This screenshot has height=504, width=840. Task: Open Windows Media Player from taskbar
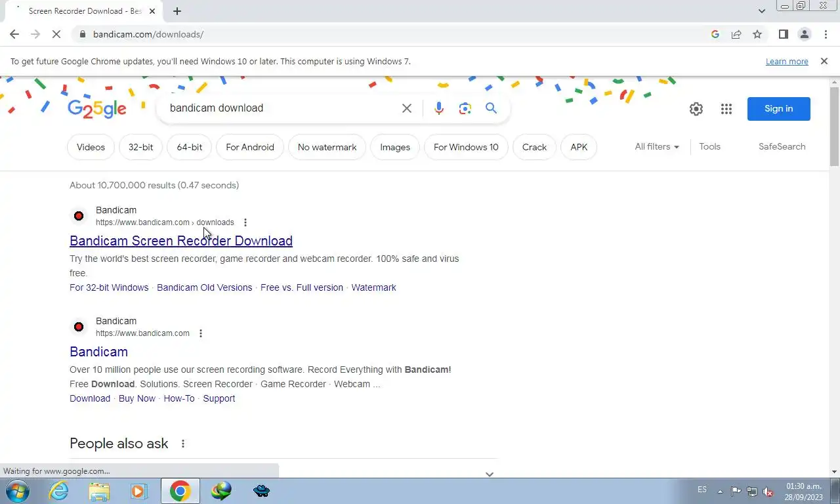[x=138, y=491]
